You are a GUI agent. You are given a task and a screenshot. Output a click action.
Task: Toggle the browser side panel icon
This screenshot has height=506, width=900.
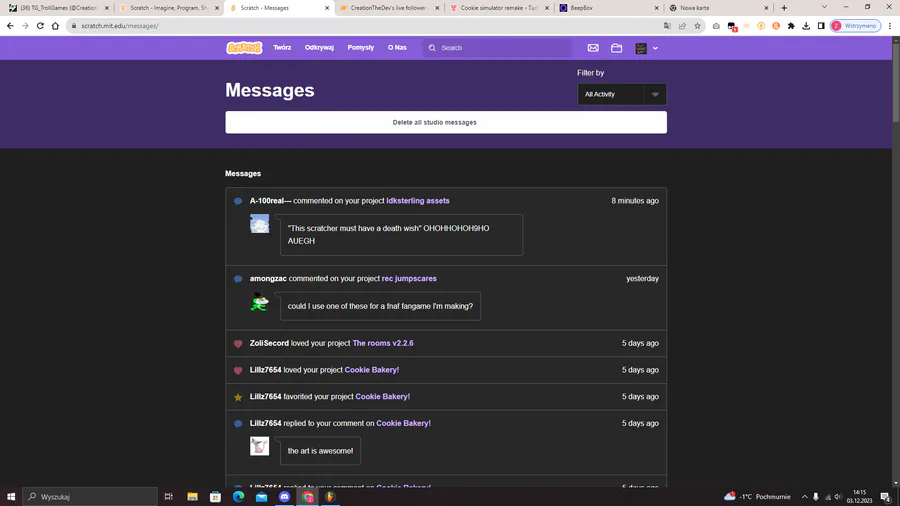821,26
